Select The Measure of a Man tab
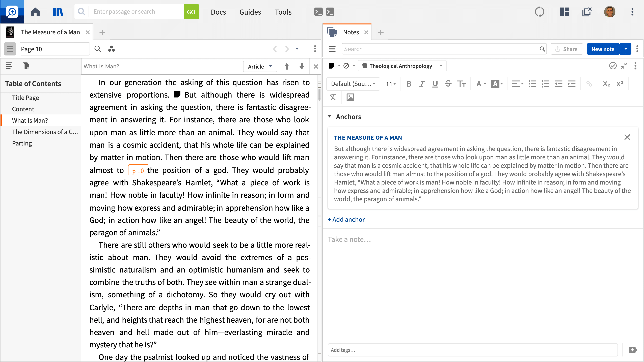This screenshot has height=362, width=644. 50,32
